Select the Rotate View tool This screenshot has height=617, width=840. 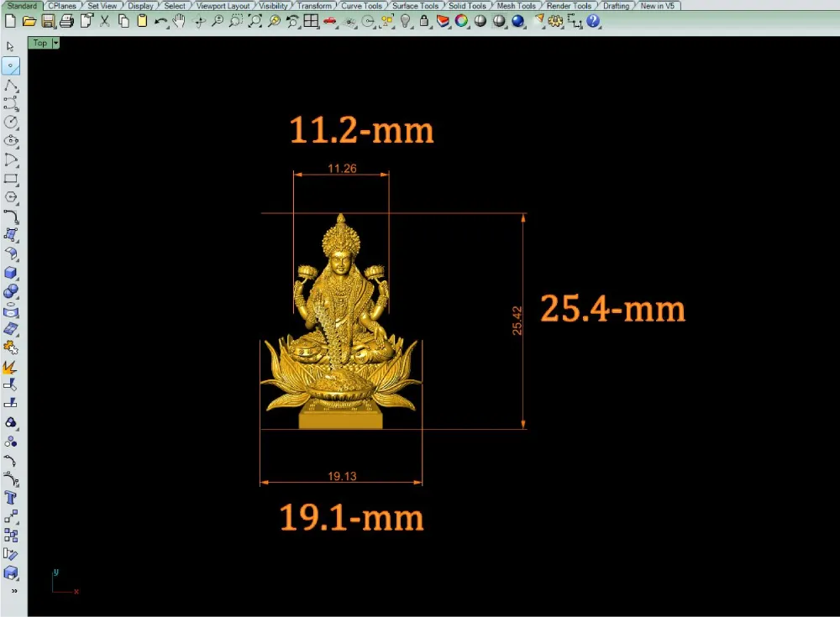click(x=199, y=22)
